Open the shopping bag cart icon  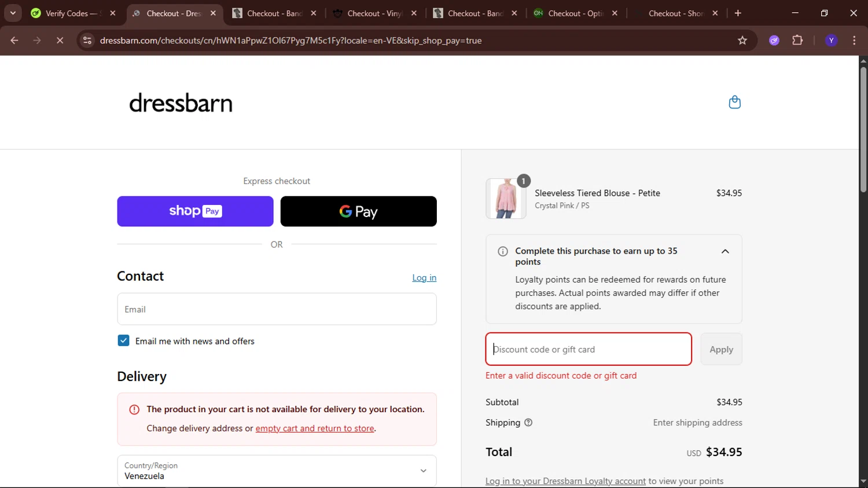coord(734,102)
